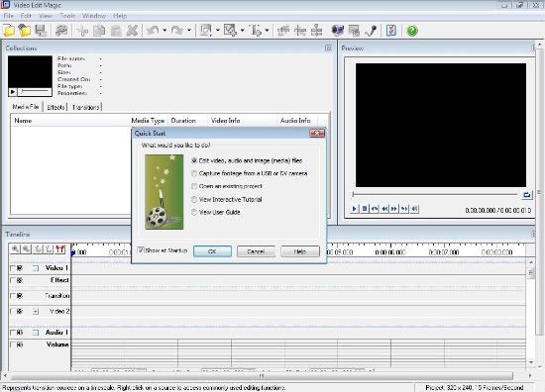The width and height of the screenshot is (545, 392).
Task: Click the Media Type column header
Action: [x=148, y=121]
